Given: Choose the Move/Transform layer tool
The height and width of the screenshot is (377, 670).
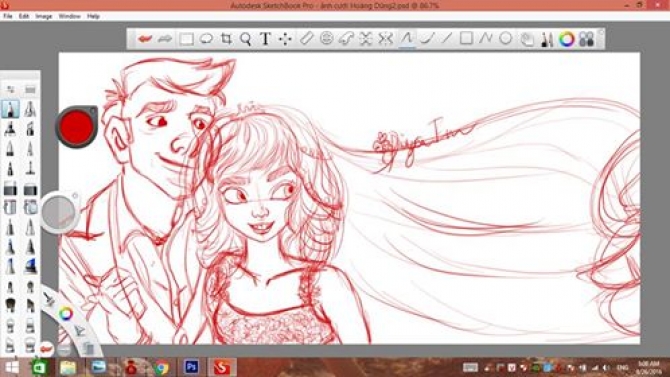Looking at the screenshot, I should point(285,39).
